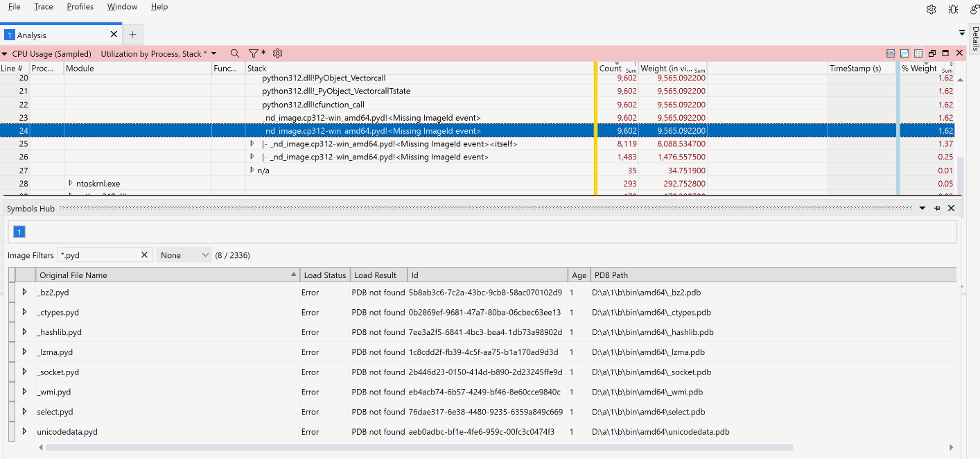The image size is (980, 459).
Task: Sort by PDB Path column header
Action: point(773,275)
